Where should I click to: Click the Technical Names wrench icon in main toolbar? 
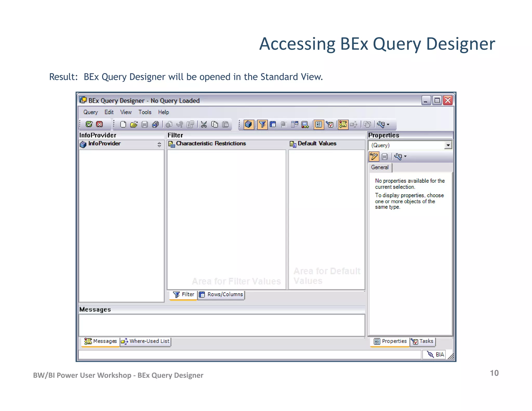381,124
